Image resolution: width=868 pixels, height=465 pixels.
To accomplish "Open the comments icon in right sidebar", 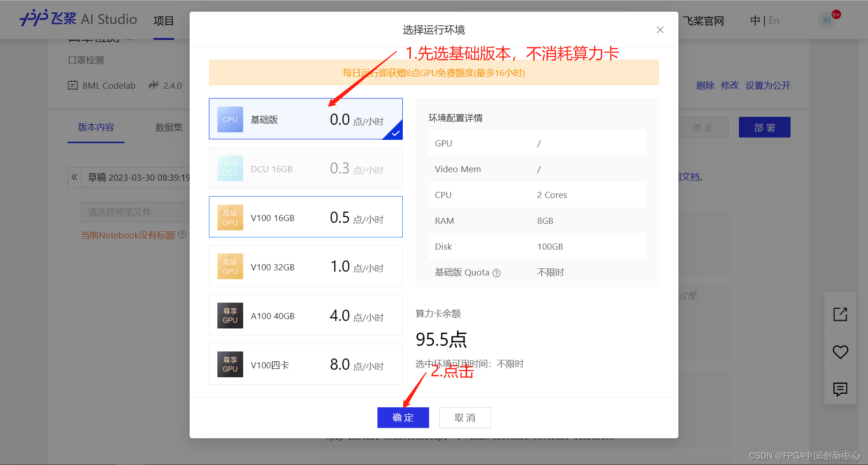I will [840, 389].
